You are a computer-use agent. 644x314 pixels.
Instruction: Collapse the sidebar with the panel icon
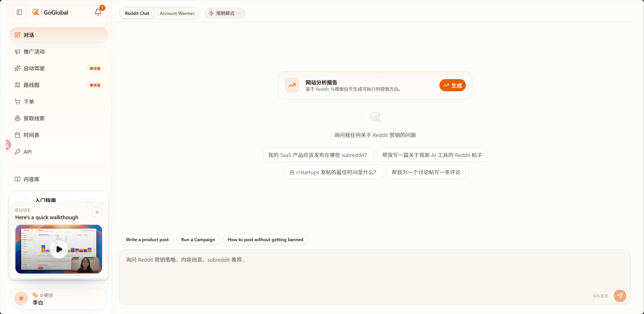coord(19,12)
